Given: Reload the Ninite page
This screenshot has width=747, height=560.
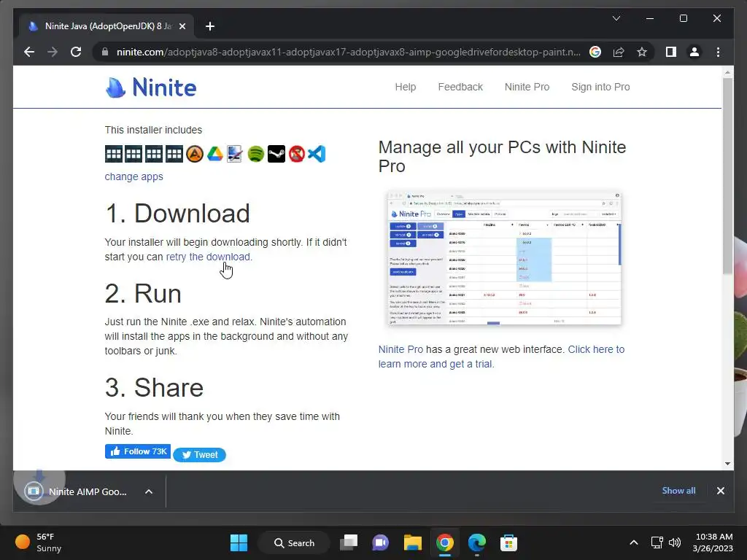Looking at the screenshot, I should point(76,52).
